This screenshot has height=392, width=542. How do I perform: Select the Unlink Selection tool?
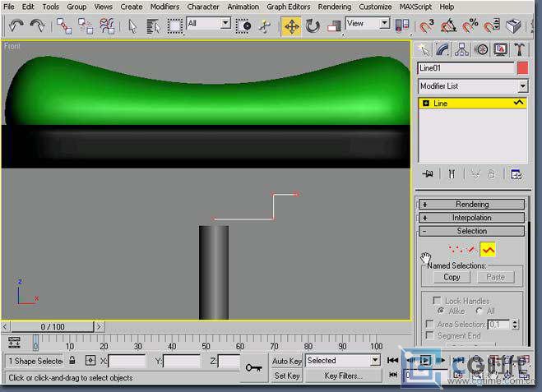(86, 26)
